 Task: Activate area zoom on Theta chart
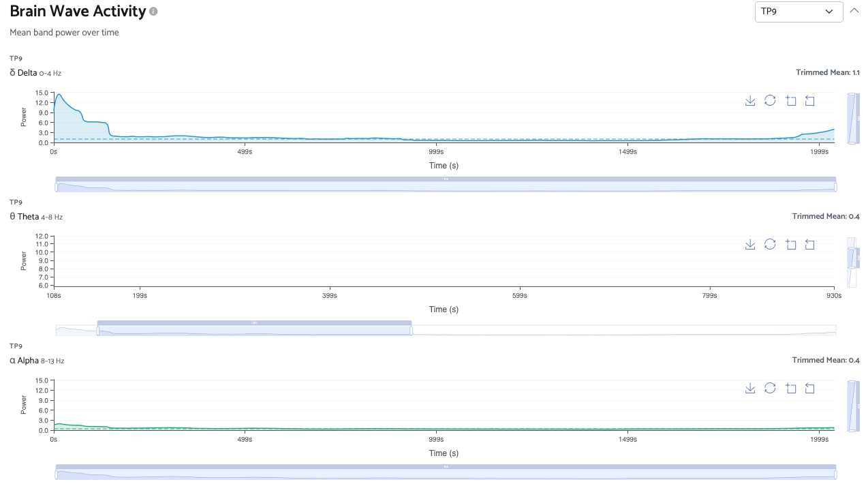coord(790,244)
